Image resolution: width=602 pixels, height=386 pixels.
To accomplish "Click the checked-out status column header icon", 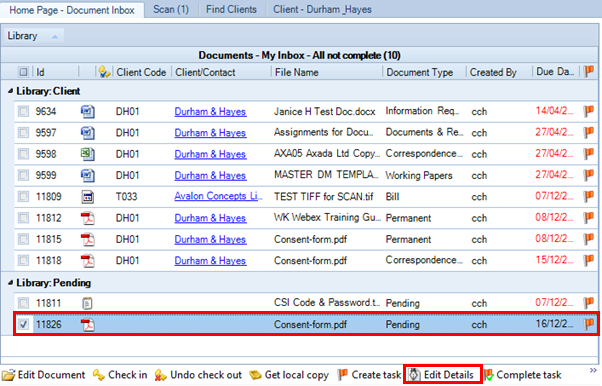I will pos(104,72).
